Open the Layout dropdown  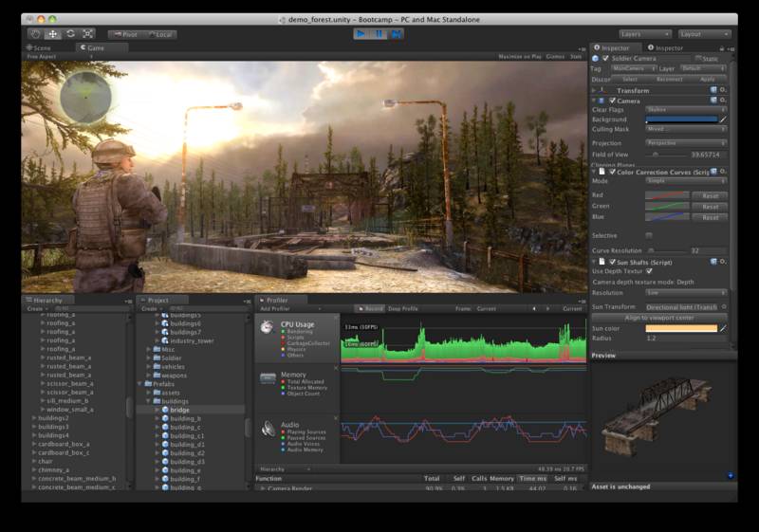pyautogui.click(x=704, y=34)
